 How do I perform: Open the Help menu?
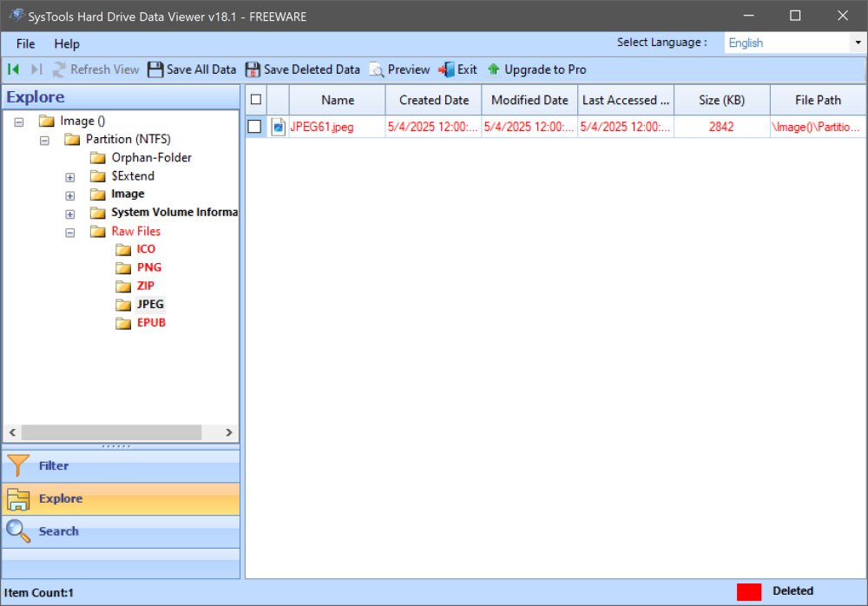pos(67,43)
